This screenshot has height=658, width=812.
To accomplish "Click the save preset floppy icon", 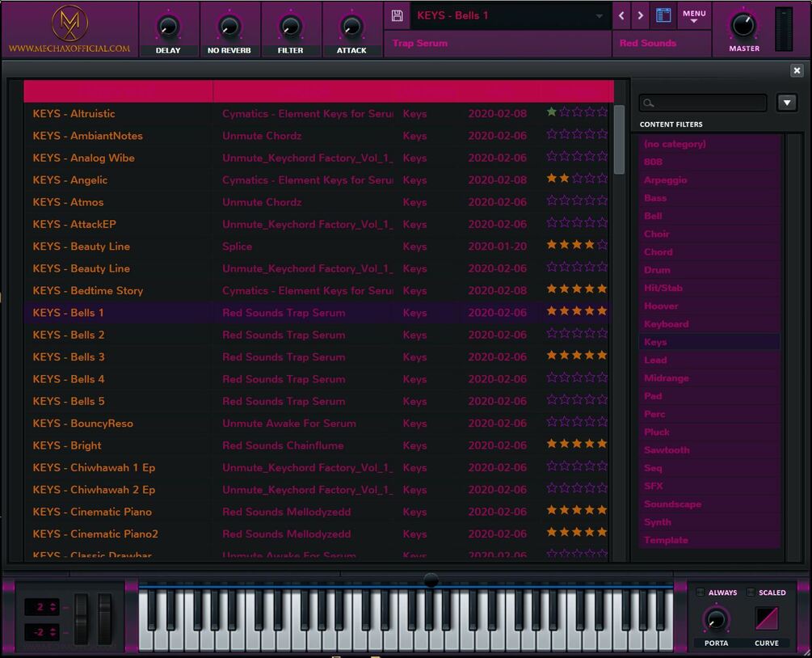I will click(x=398, y=15).
